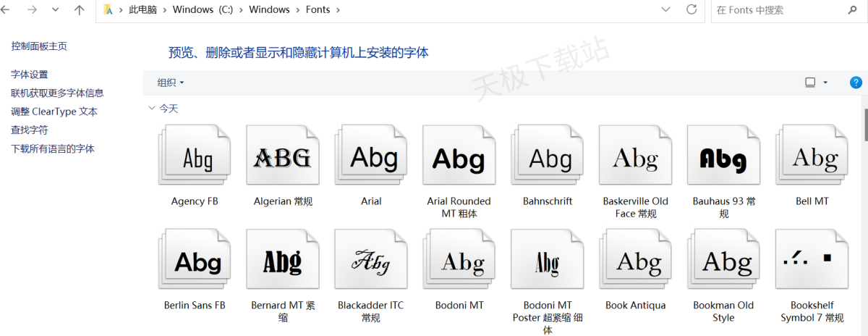
Task: Open the 组织 dropdown menu
Action: (171, 83)
